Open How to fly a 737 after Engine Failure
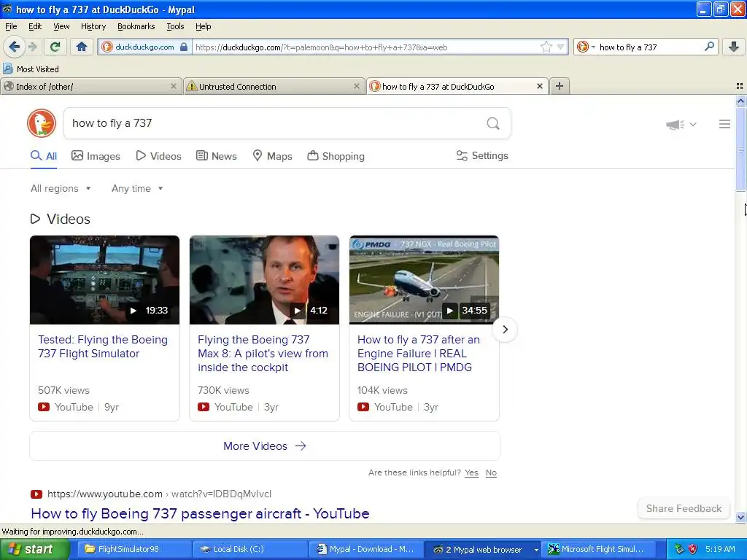This screenshot has width=747, height=560. (x=419, y=354)
